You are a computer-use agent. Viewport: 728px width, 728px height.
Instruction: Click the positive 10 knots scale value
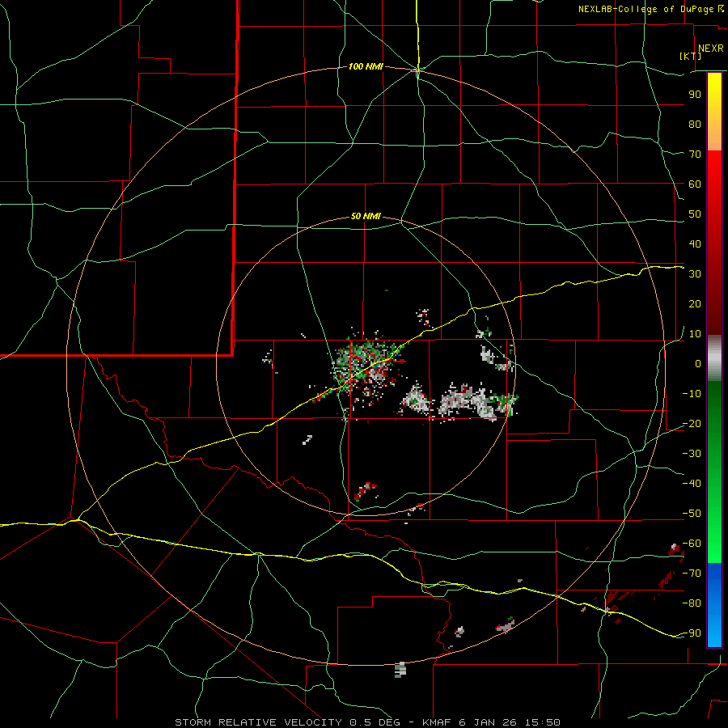pyautogui.click(x=695, y=334)
